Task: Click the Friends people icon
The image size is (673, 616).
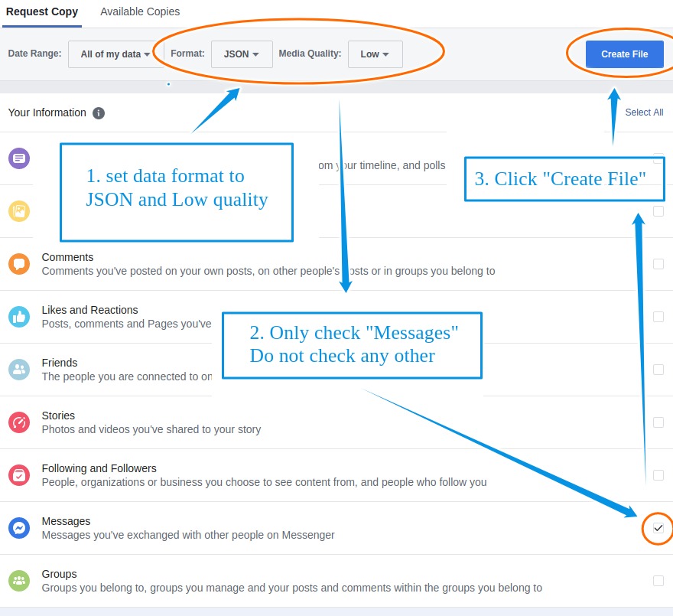Action: (18, 370)
